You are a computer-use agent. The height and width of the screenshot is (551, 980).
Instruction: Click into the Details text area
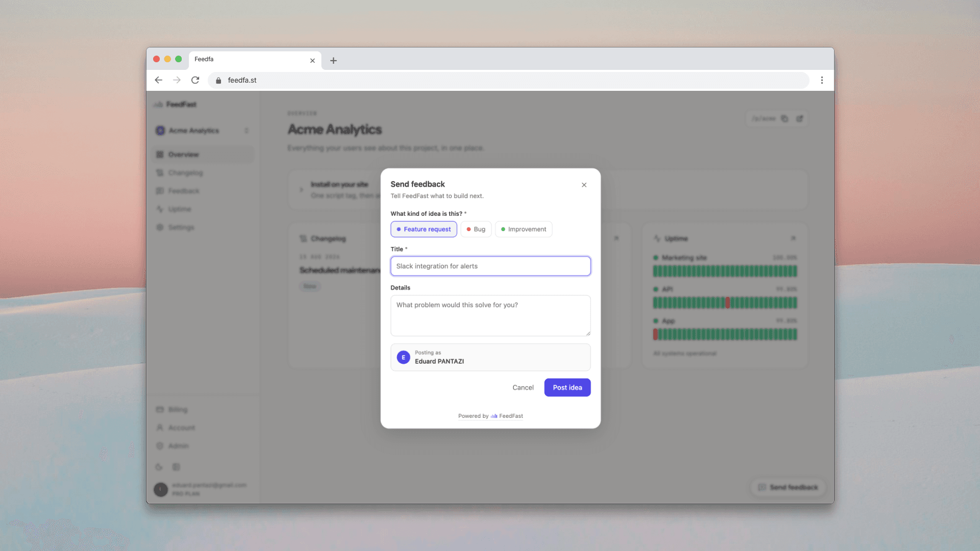pos(491,315)
